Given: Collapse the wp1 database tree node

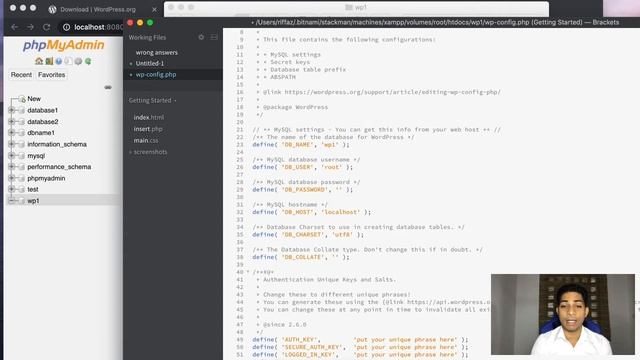Looking at the screenshot, I should tap(11, 200).
